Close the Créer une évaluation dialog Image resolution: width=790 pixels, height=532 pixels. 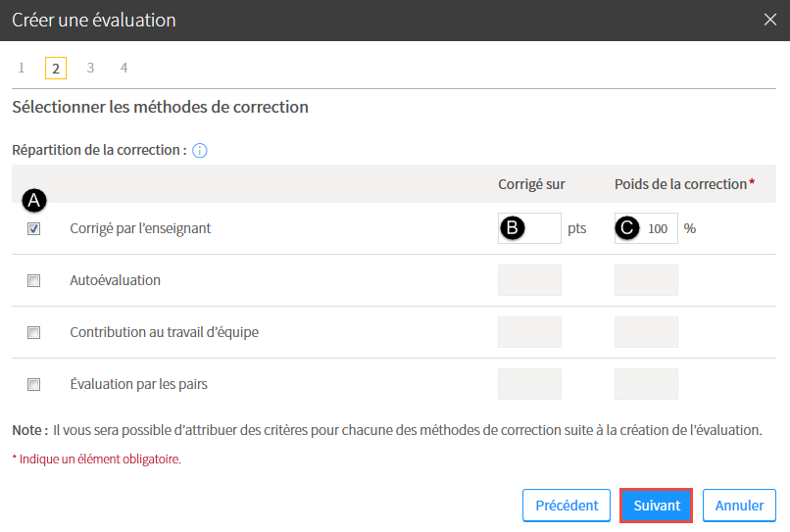coord(769,20)
